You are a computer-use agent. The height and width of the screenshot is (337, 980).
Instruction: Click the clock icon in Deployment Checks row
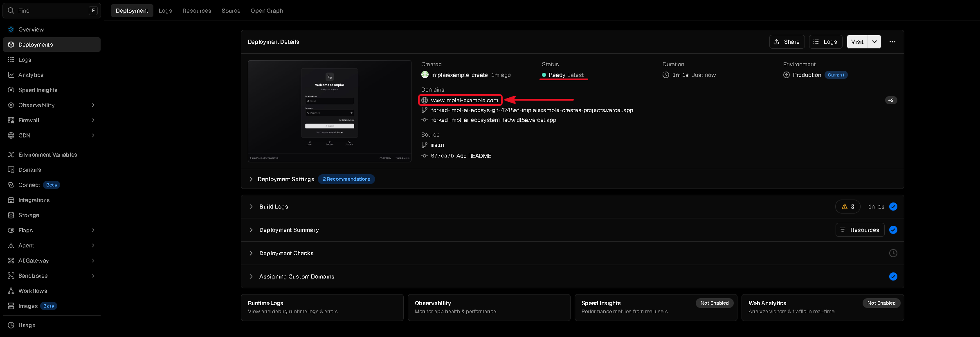click(x=893, y=253)
